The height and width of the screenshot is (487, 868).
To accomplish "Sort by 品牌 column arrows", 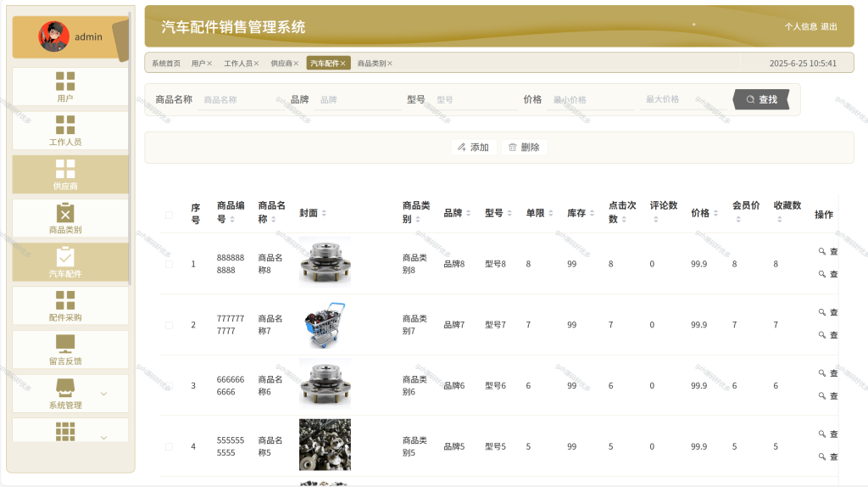I will click(468, 213).
